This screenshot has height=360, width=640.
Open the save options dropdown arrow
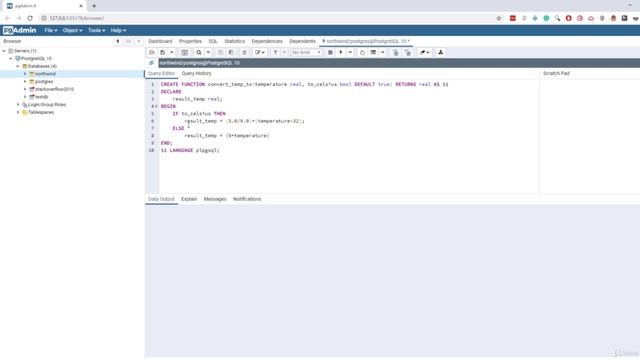tap(171, 53)
